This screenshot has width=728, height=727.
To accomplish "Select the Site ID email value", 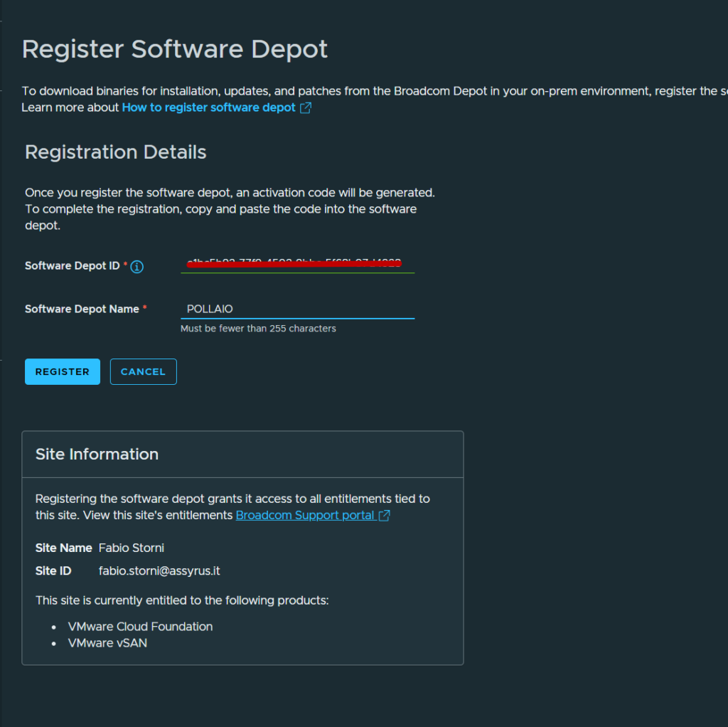I will (159, 571).
